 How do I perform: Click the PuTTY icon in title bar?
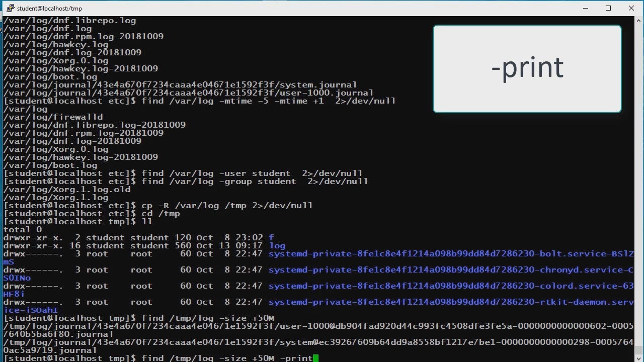[10, 8]
